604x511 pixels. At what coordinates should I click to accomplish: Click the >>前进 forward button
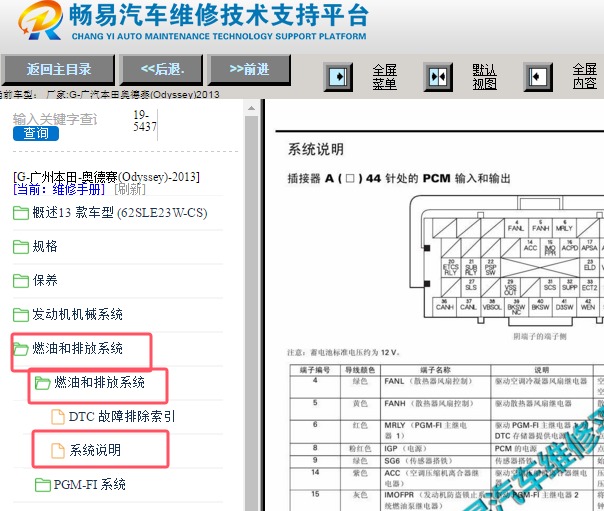pos(249,70)
